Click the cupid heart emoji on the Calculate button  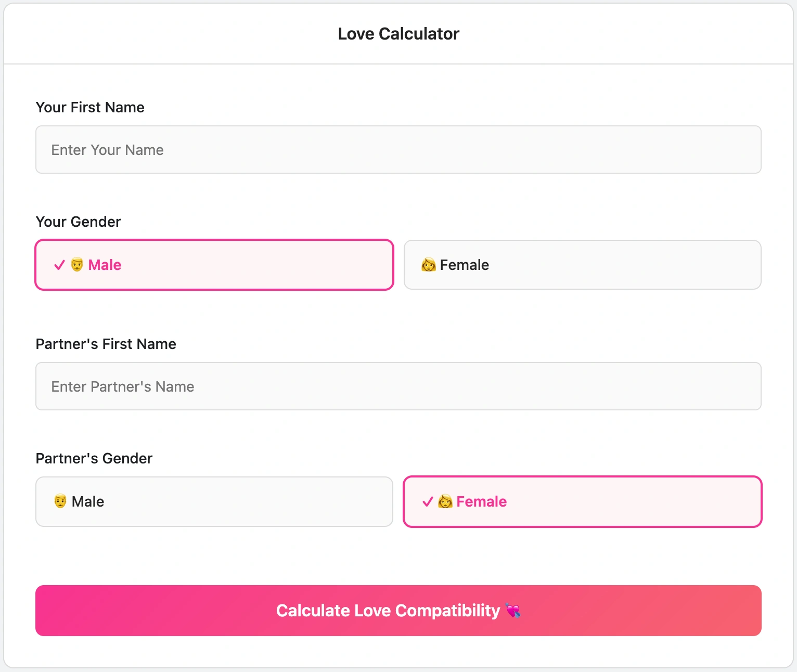pyautogui.click(x=513, y=611)
